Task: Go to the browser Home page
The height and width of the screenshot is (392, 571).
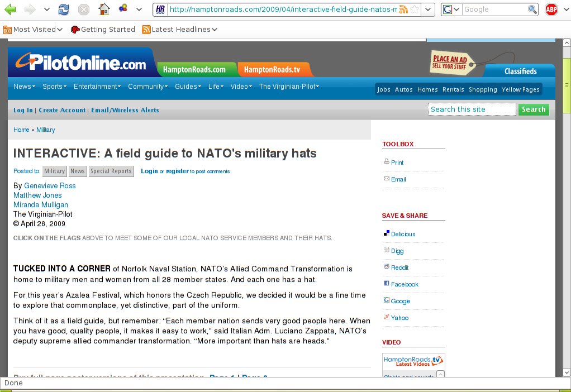Action: click(103, 9)
